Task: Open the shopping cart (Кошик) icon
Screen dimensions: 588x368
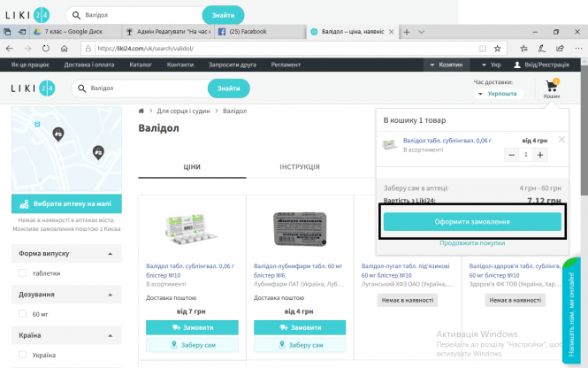Action: tap(552, 88)
